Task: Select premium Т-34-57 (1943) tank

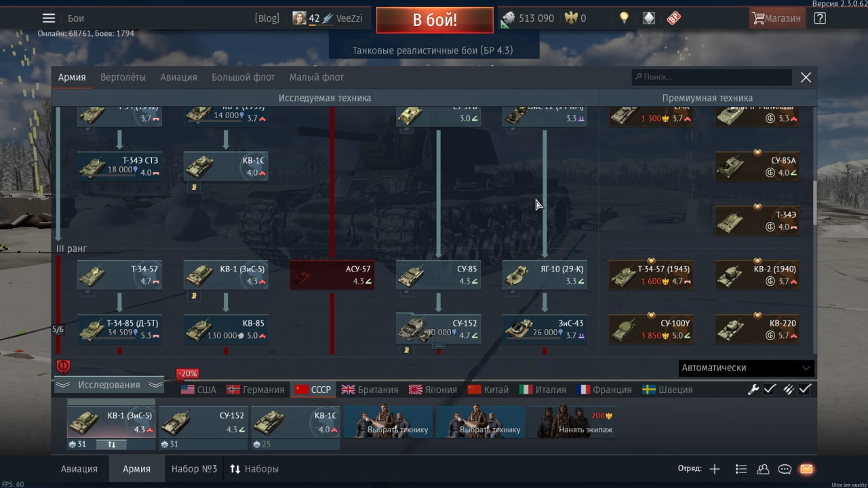Action: coord(651,275)
